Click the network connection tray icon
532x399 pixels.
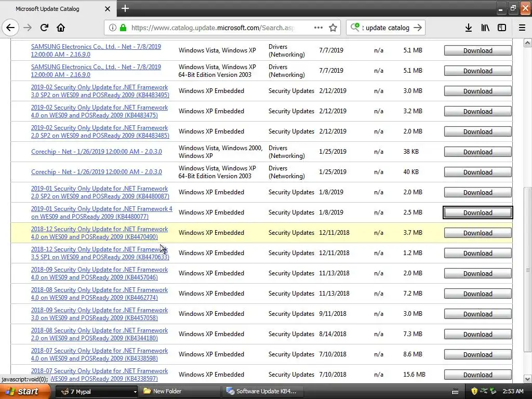click(x=484, y=391)
